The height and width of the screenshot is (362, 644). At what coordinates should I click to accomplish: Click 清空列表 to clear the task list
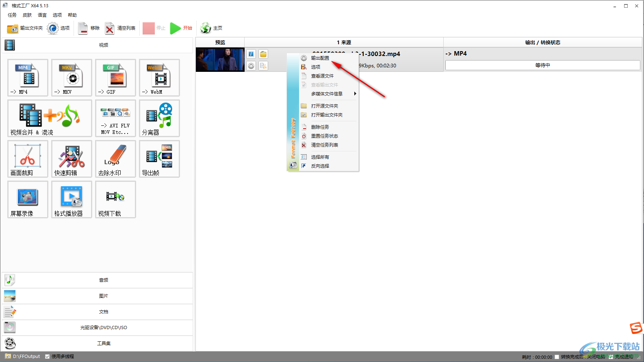[x=120, y=28]
